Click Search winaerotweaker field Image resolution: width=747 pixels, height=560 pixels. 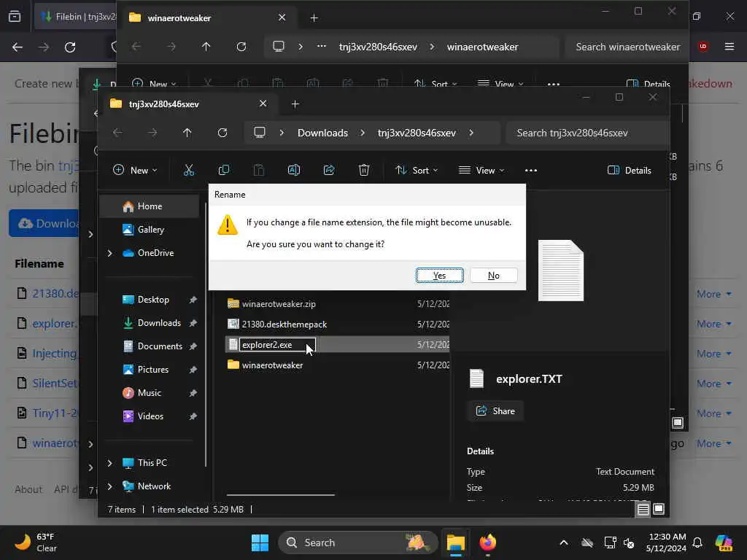[x=627, y=47]
